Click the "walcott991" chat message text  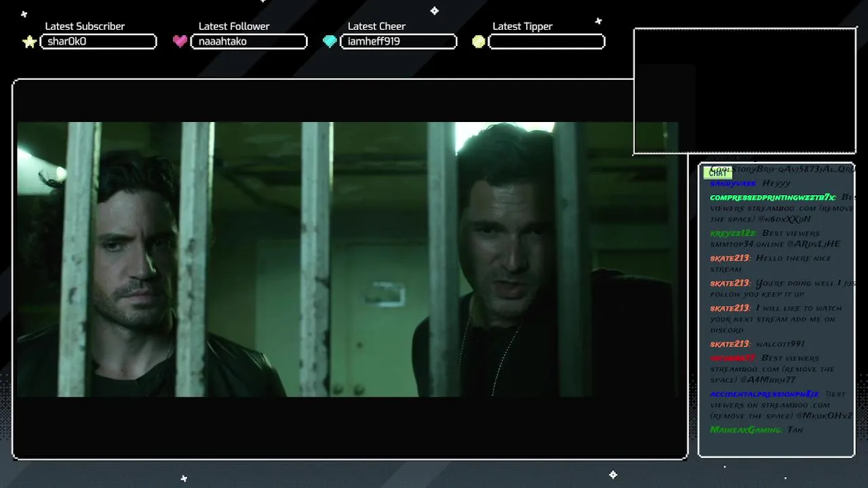(781, 344)
